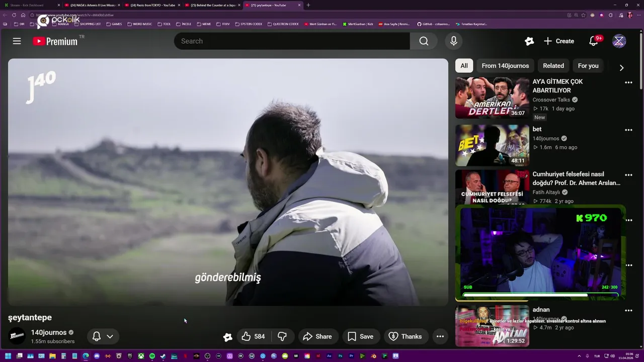Close the şeytantepe browser tab
Image resolution: width=644 pixels, height=362 pixels.
(299, 5)
